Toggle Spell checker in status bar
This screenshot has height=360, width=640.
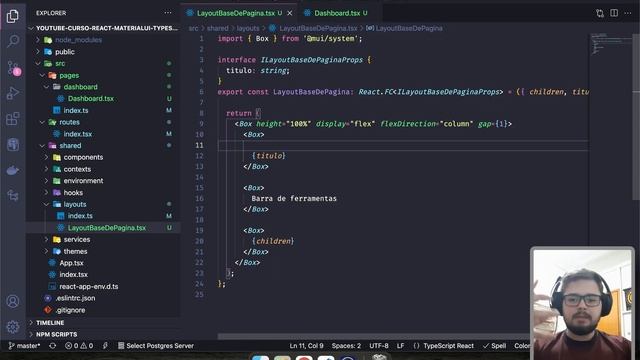(494, 346)
